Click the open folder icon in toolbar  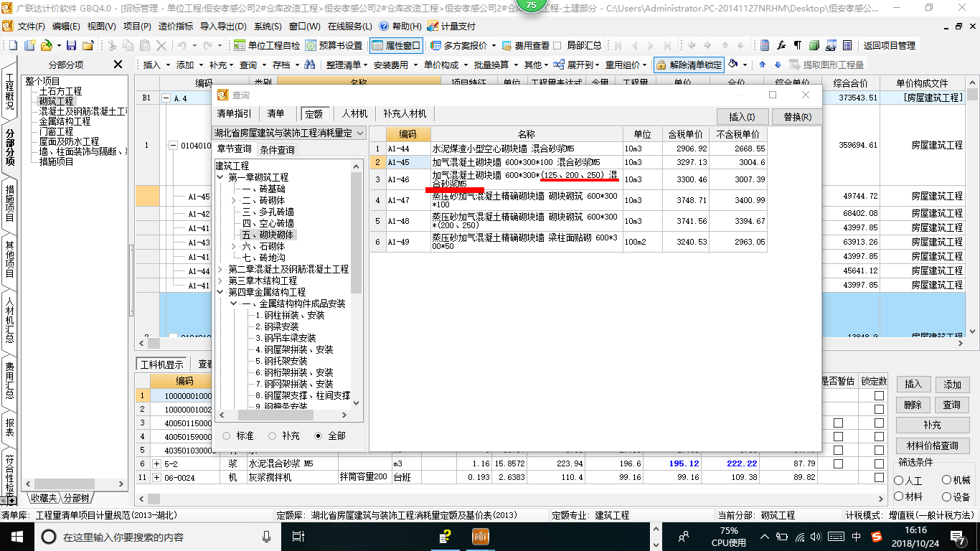[x=46, y=45]
